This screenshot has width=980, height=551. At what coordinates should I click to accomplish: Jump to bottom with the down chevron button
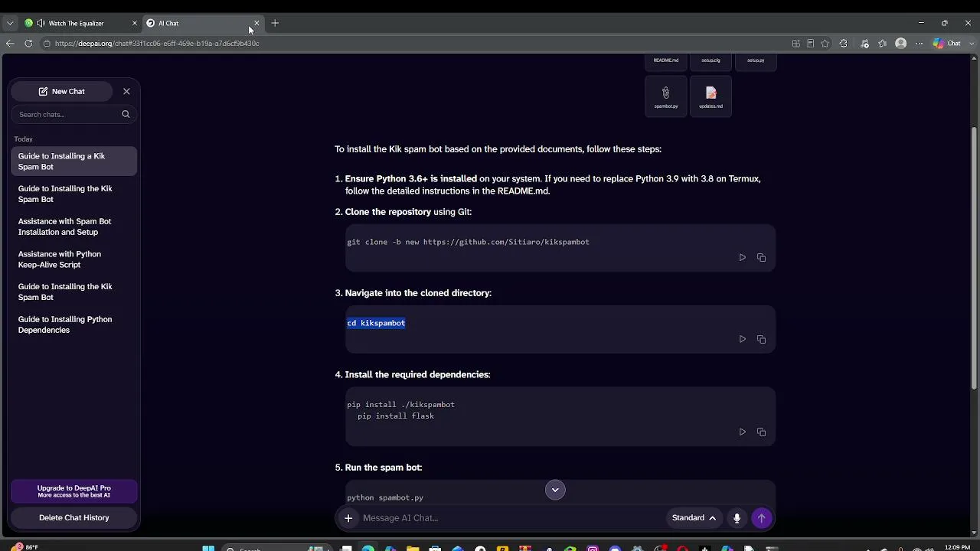pos(555,490)
